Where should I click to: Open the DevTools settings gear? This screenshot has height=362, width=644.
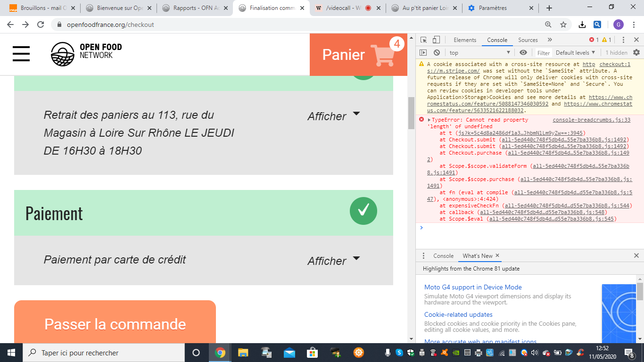[x=636, y=52]
